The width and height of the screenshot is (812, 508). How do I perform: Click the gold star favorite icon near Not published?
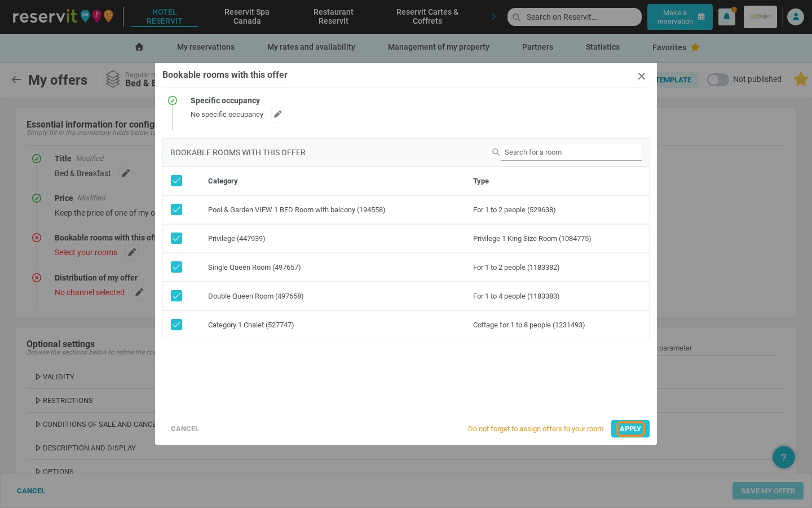pyautogui.click(x=801, y=79)
